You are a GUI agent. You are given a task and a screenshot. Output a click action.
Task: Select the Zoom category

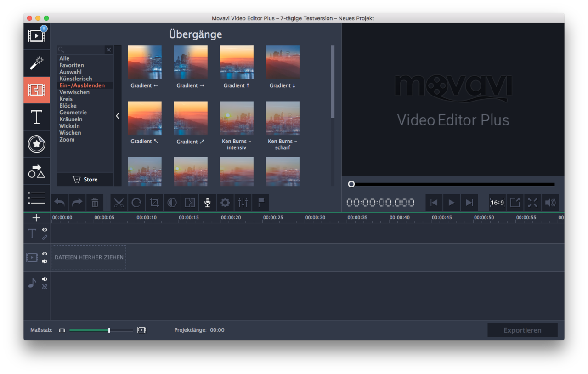coord(67,140)
